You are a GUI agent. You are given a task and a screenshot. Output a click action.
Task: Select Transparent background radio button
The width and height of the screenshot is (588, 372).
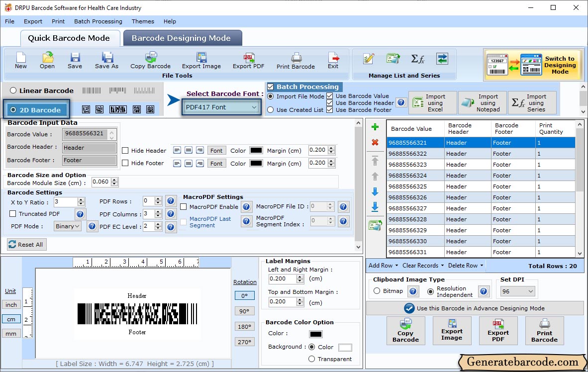(311, 359)
